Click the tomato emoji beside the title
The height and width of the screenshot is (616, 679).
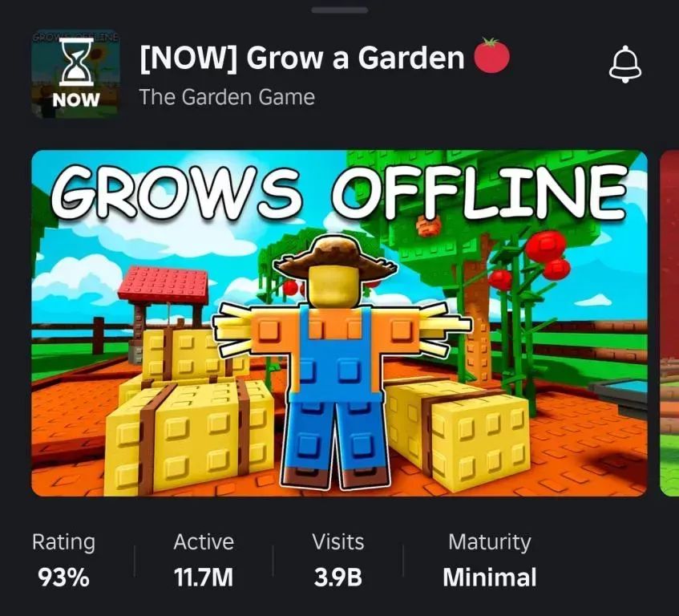pos(491,55)
